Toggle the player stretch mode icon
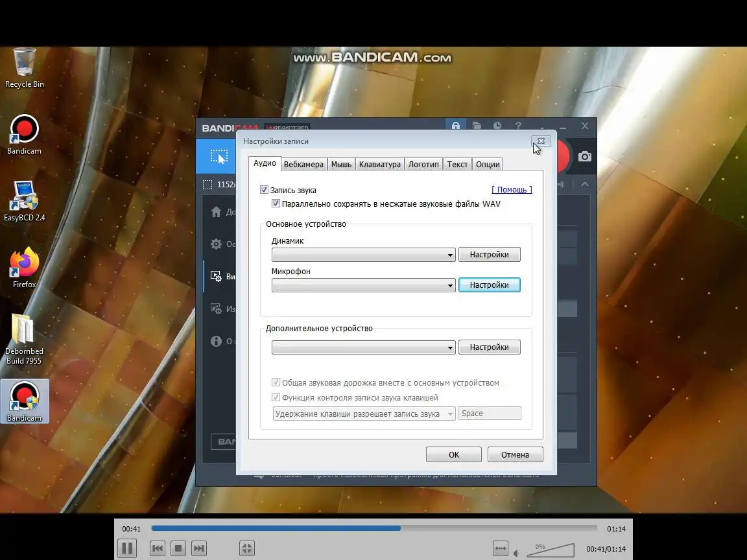The height and width of the screenshot is (560, 747). pyautogui.click(x=500, y=548)
